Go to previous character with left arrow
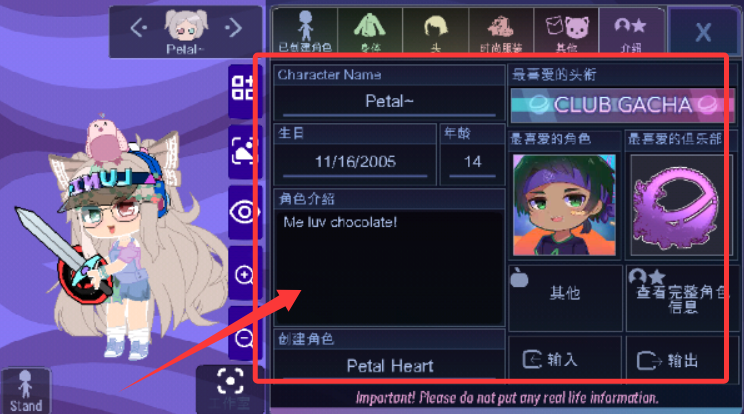 coord(139,29)
